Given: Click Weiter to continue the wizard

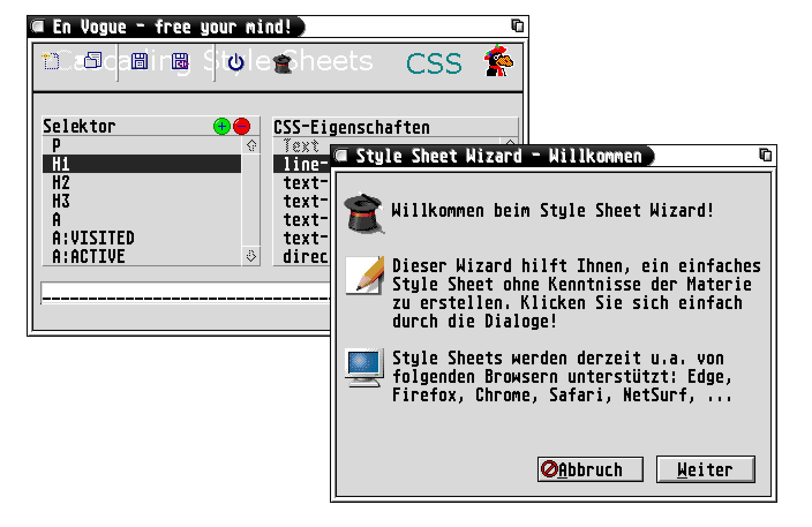Looking at the screenshot, I should click(x=705, y=469).
